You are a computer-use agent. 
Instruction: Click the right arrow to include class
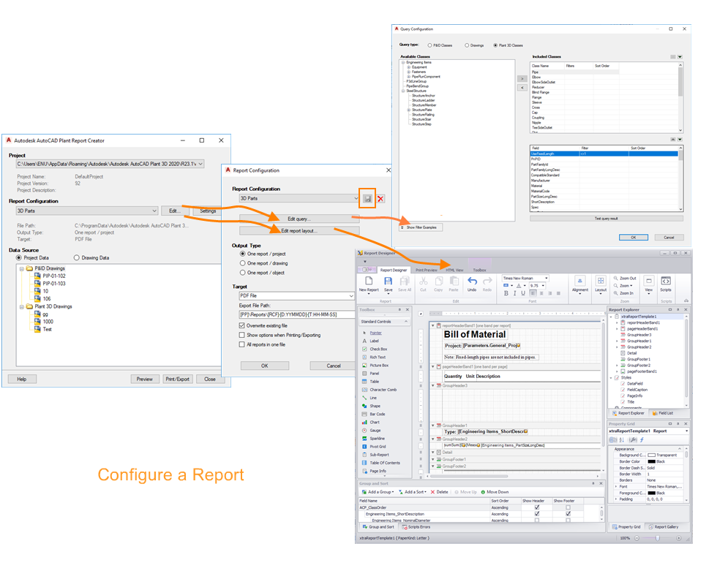pyautogui.click(x=522, y=79)
